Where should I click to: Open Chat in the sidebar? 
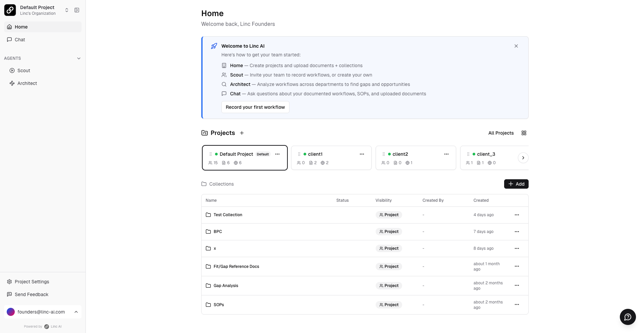[x=20, y=40]
